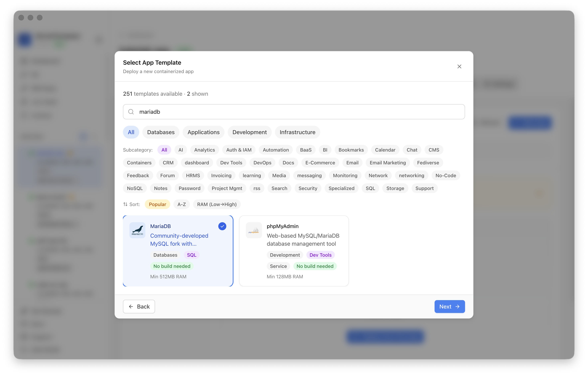Filter by the SQL subcategory chip
The image size is (588, 376).
click(371, 188)
